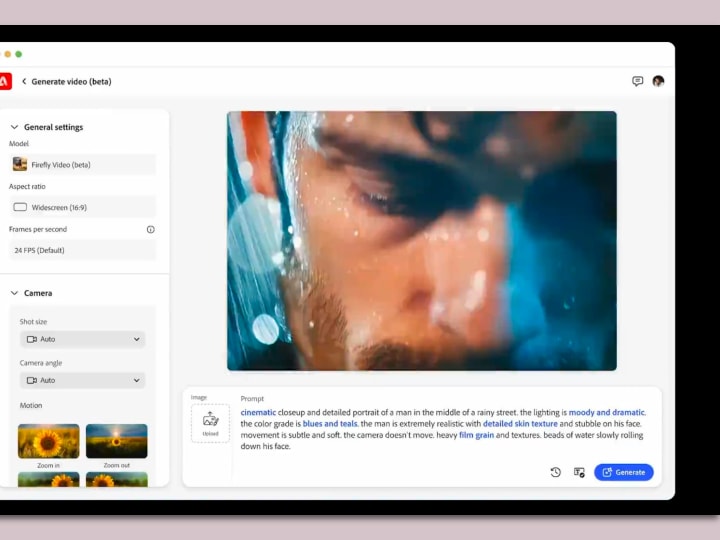Open the Firefly Video (beta) model selector
This screenshot has height=540, width=720.
83,164
